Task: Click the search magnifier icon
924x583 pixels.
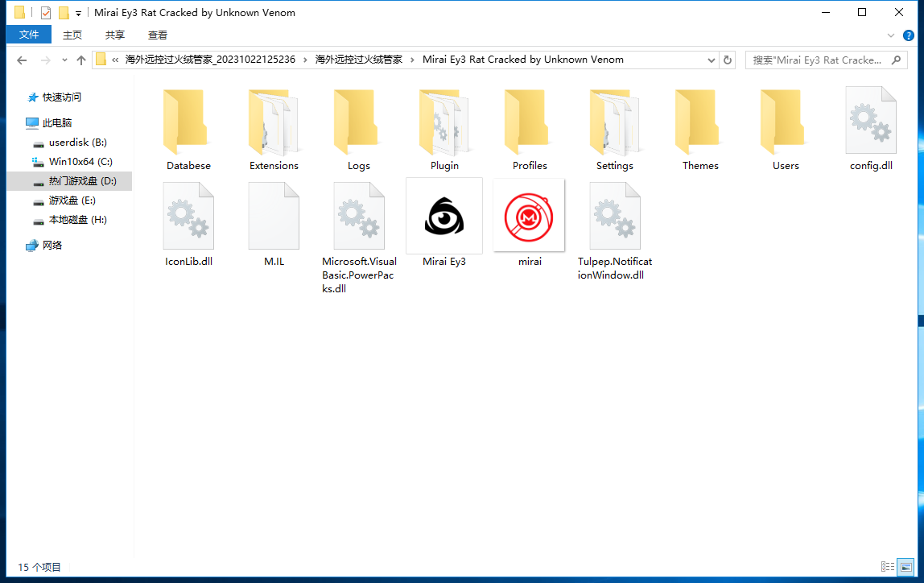Action: click(x=897, y=60)
